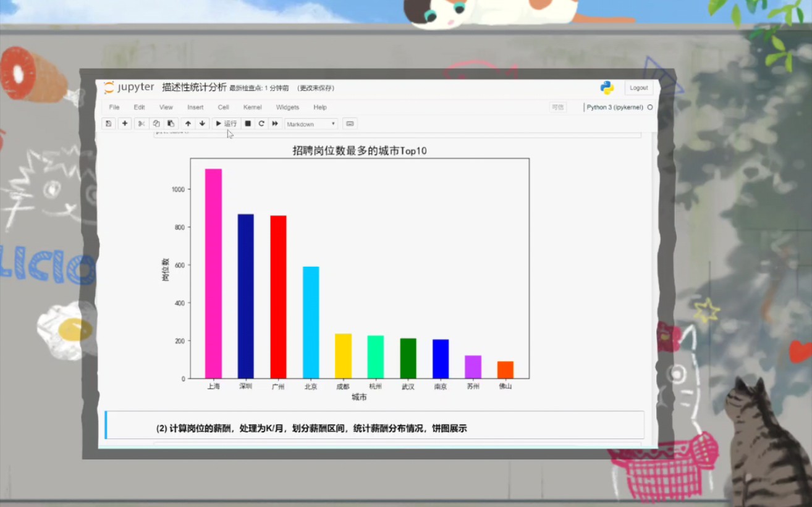Restart and run all cells via fast-forward icon

[274, 124]
